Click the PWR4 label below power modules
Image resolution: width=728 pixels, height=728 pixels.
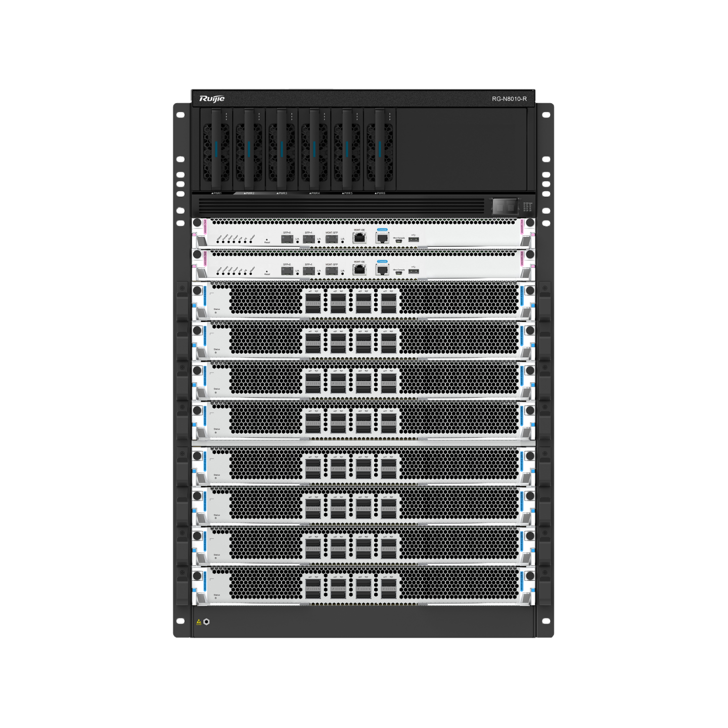(314, 193)
